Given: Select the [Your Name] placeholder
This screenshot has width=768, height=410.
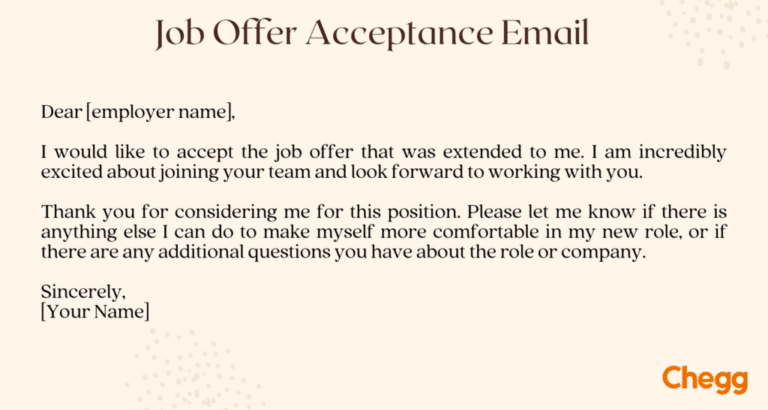Looking at the screenshot, I should 94,312.
